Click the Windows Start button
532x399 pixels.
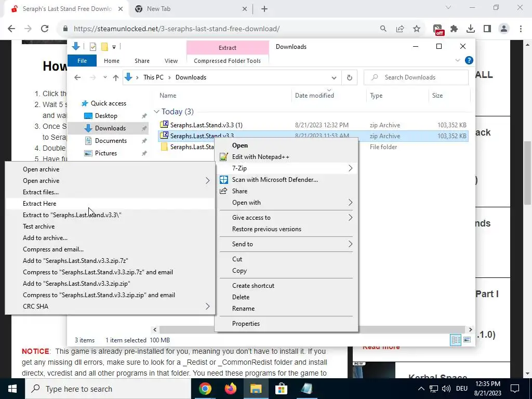click(12, 389)
